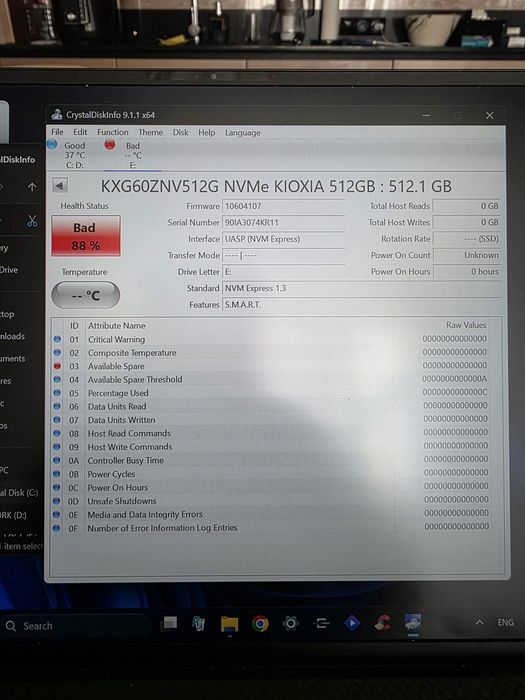Click the Up arrow in File Explorer window

(x=32, y=187)
